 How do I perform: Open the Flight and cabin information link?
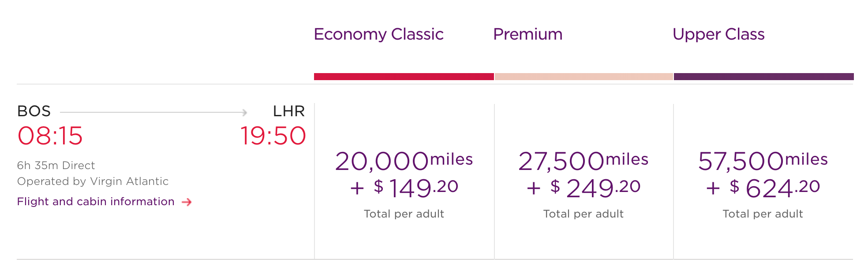point(96,202)
